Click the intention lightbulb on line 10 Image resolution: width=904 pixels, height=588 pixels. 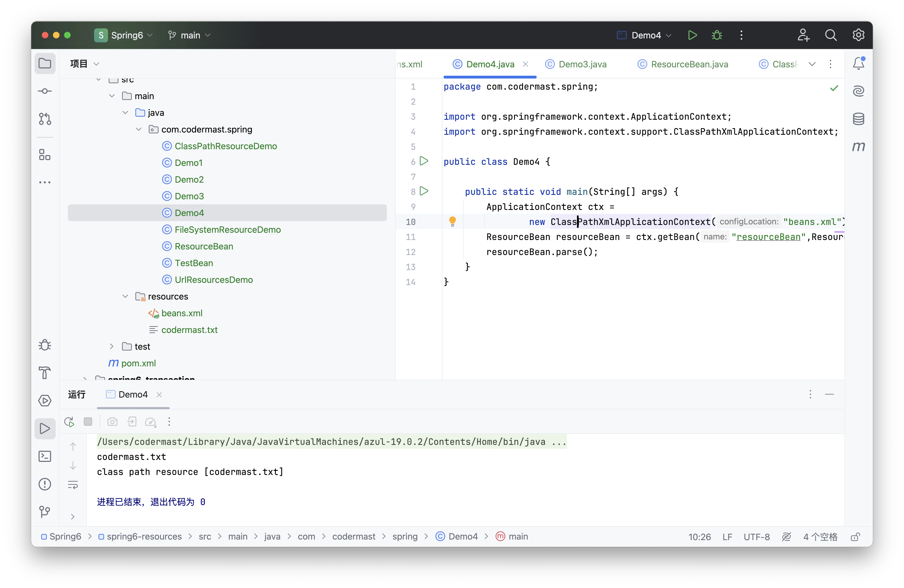click(x=452, y=221)
